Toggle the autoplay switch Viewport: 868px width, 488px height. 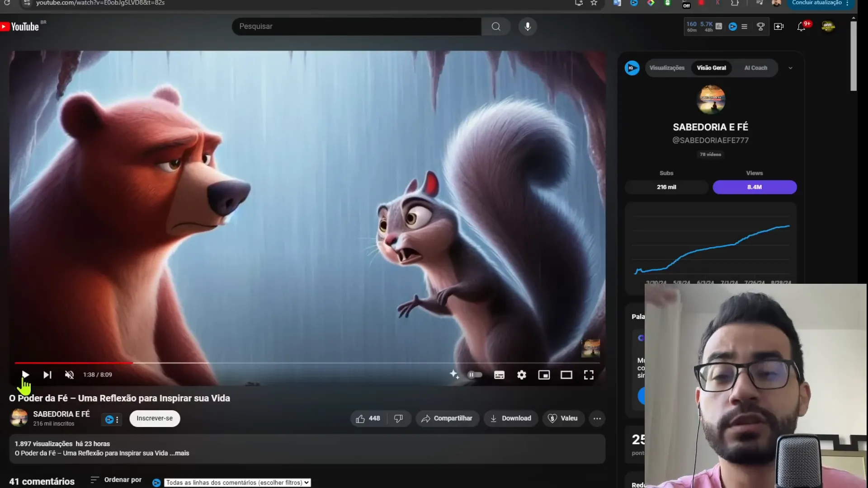tap(475, 375)
